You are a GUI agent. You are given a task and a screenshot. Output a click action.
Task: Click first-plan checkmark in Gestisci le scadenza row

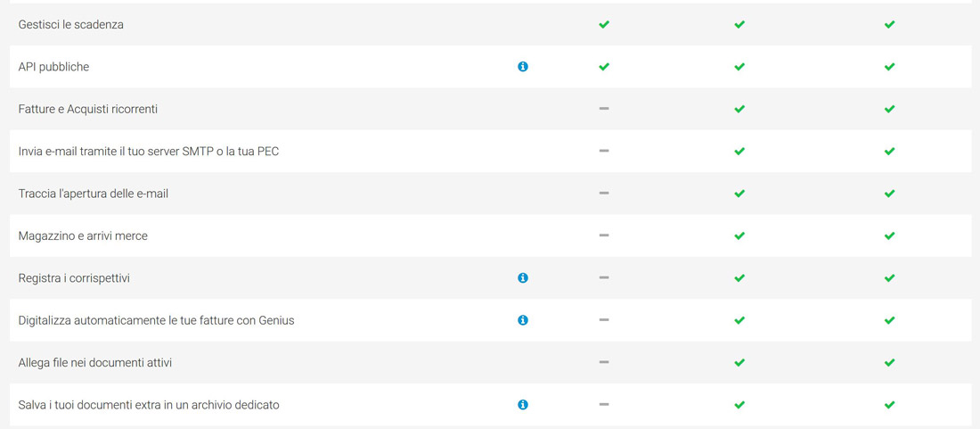coord(604,24)
